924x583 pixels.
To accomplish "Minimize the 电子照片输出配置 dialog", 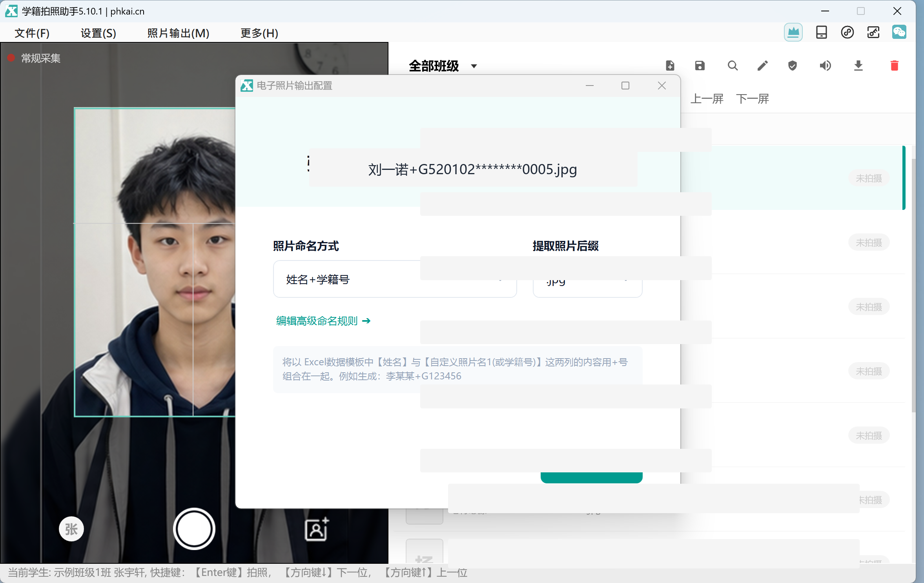I will coord(590,86).
